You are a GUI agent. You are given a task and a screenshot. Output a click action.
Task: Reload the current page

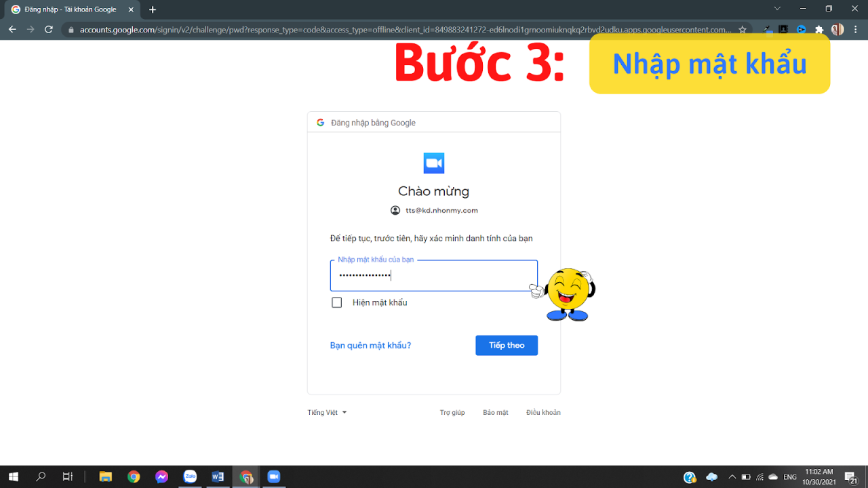click(x=47, y=29)
